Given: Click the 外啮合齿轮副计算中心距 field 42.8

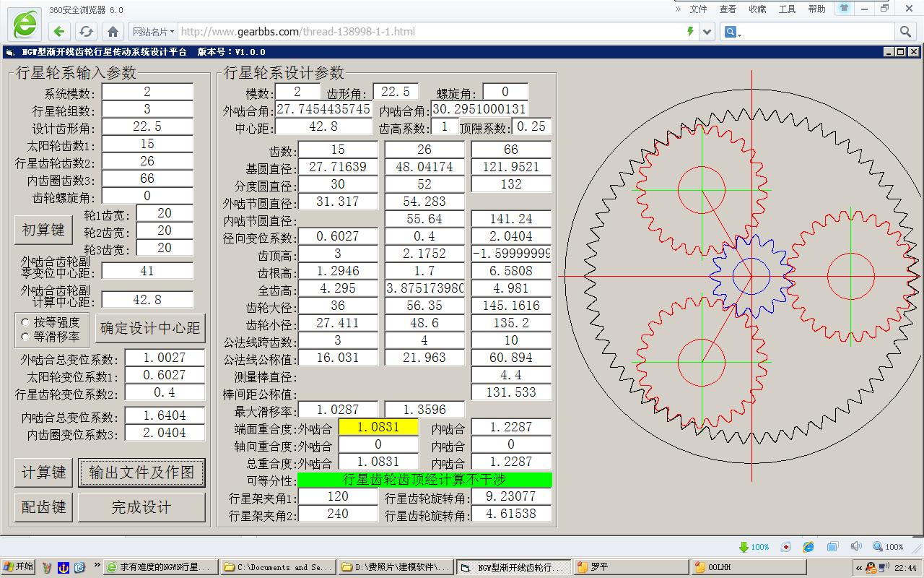Looking at the screenshot, I should click(x=147, y=299).
